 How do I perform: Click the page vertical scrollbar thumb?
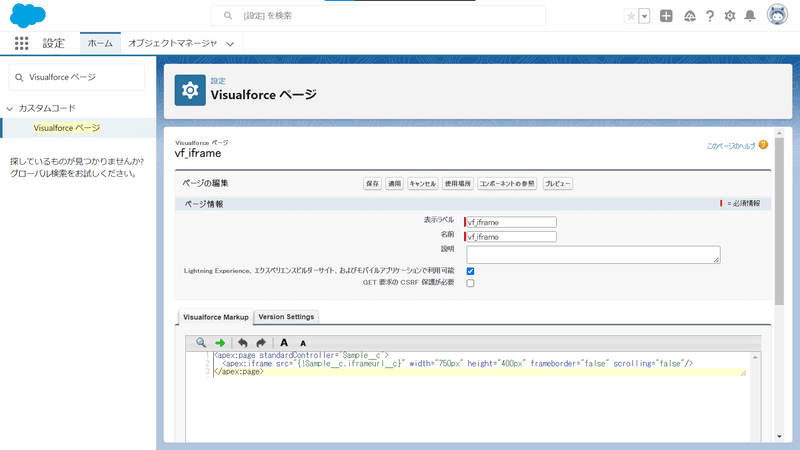coord(779,222)
